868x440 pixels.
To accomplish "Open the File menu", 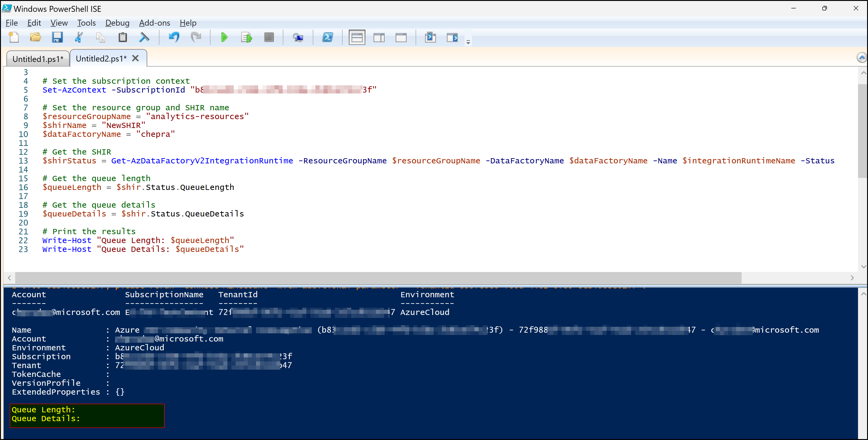I will pos(12,23).
